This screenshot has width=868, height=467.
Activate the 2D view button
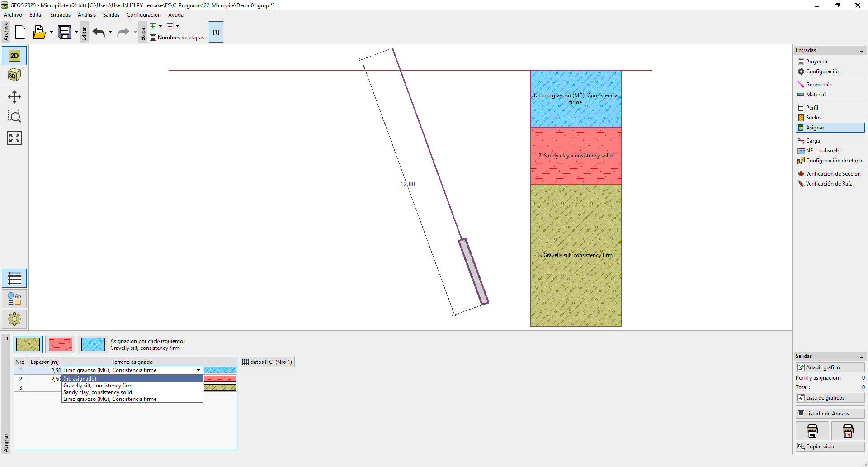(x=14, y=56)
